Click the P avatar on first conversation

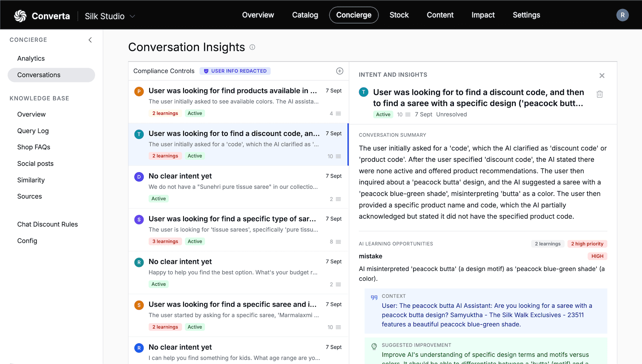[x=139, y=91]
